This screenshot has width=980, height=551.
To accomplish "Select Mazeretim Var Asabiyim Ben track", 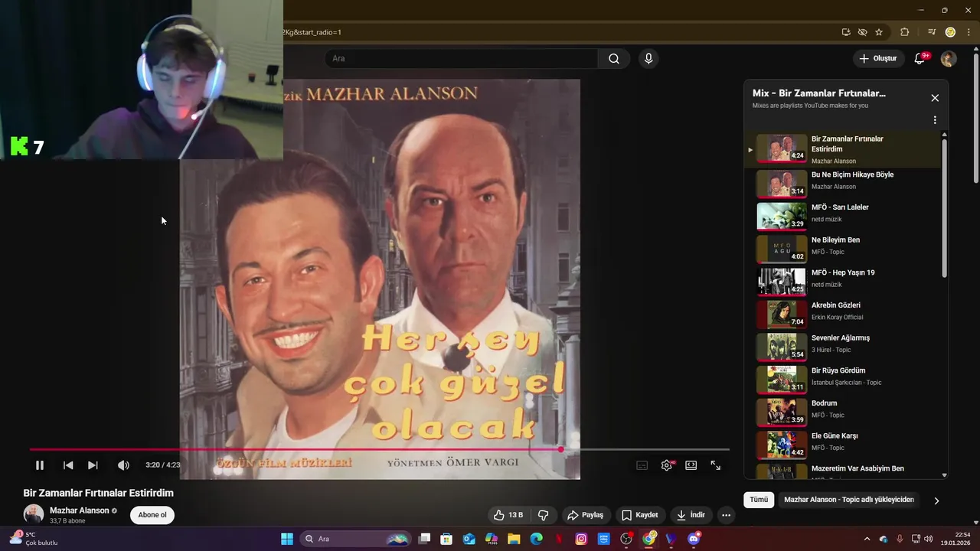I will point(842,471).
